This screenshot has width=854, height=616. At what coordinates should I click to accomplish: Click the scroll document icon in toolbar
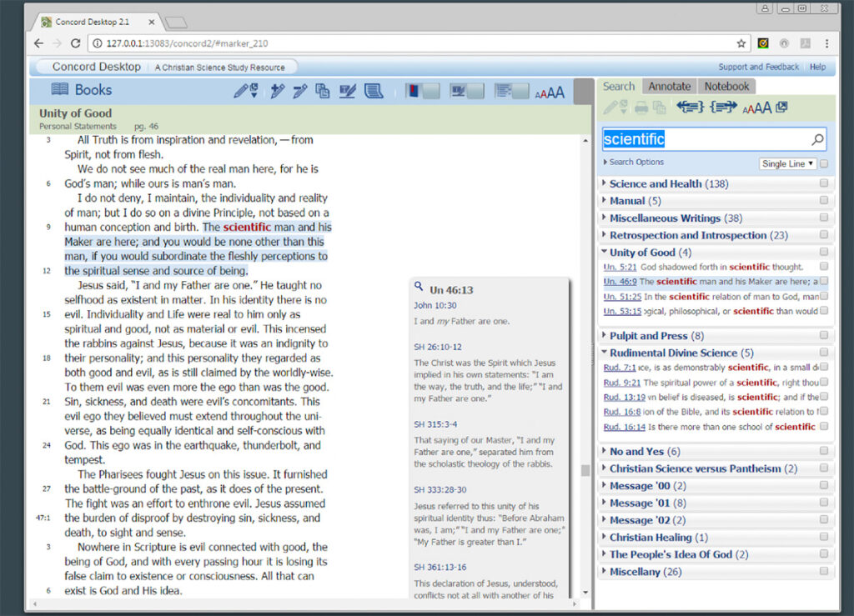click(x=374, y=91)
